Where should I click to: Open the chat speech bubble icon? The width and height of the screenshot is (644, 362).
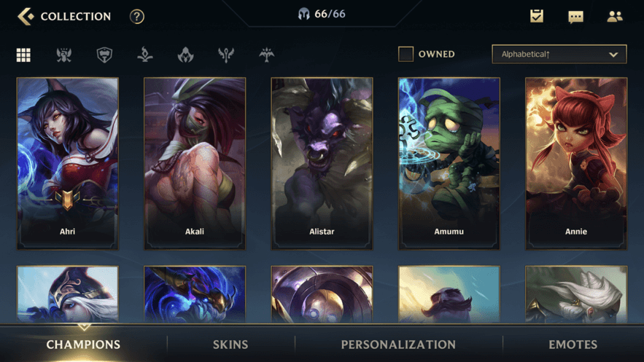click(575, 17)
